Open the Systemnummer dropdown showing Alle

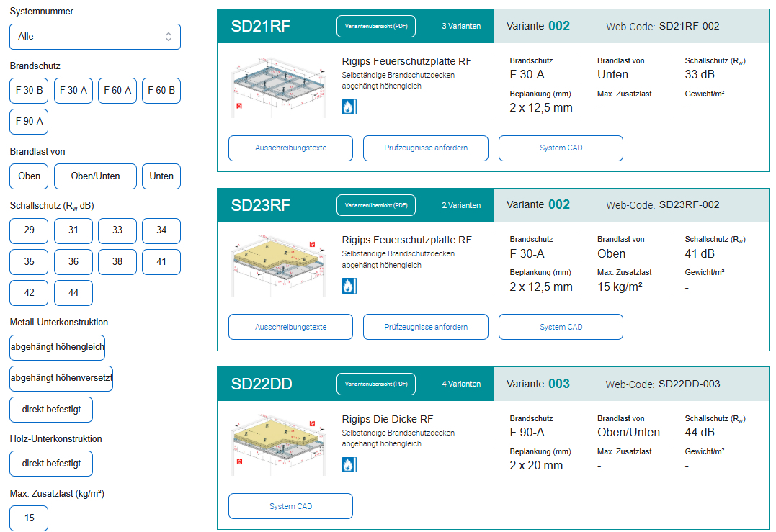[x=95, y=37]
